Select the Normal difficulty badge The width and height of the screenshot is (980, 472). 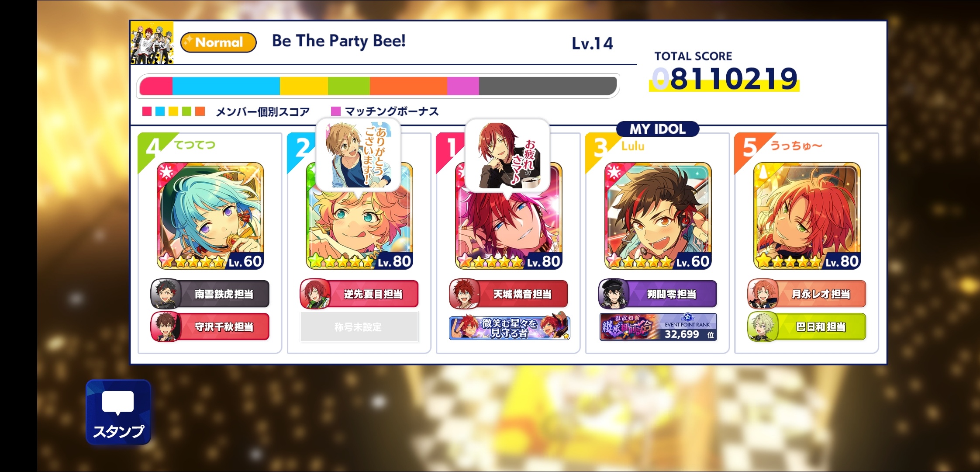[x=218, y=42]
